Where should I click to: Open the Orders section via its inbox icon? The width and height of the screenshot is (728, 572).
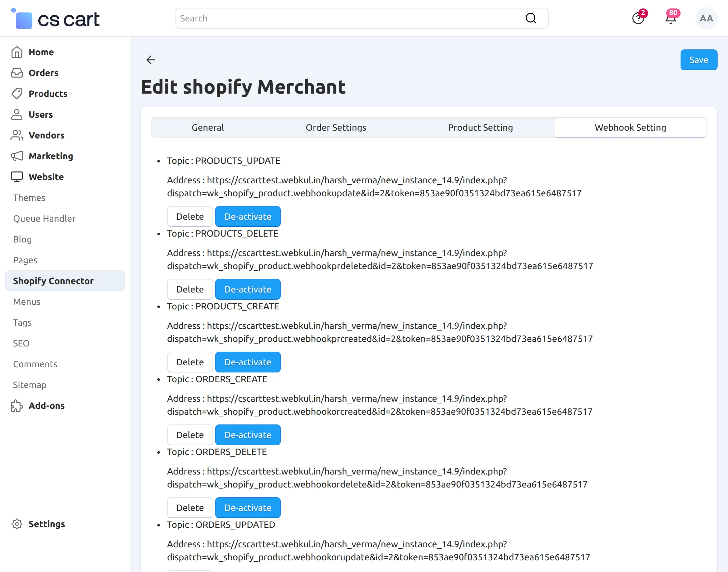tap(17, 73)
